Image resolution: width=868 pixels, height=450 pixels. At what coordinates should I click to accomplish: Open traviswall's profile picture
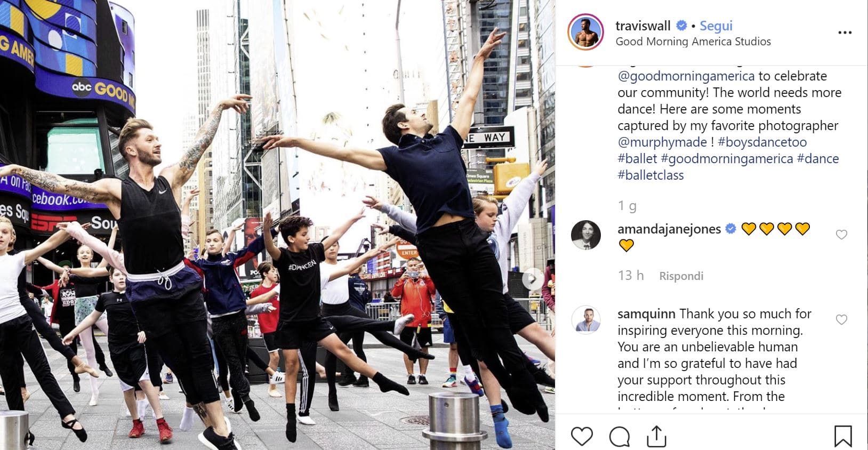tap(585, 32)
